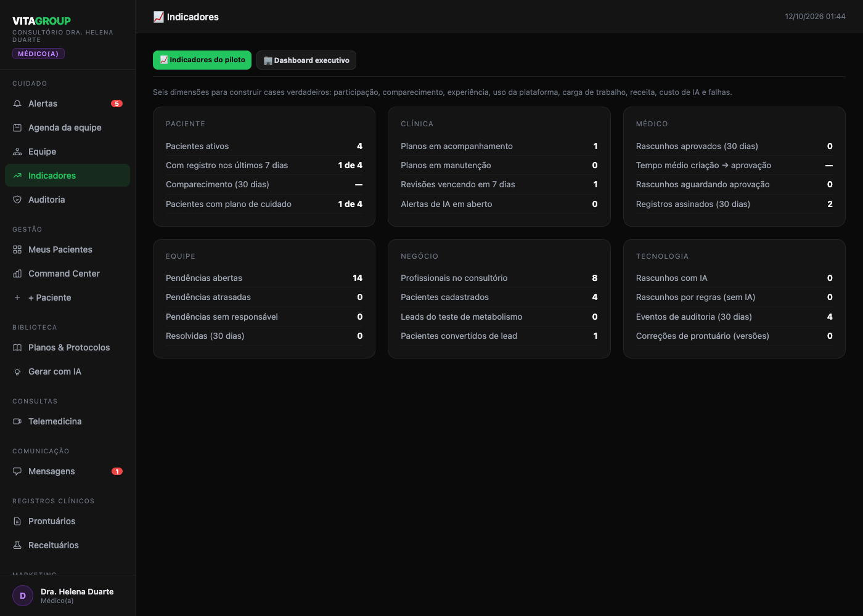This screenshot has width=863, height=616.
Task: Click the trend chart icon for Indicadores
Action: (17, 176)
